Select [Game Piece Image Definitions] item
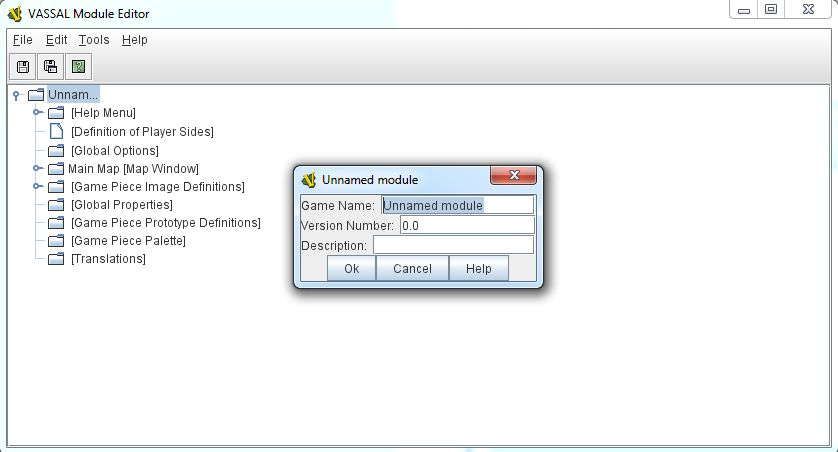838x452 pixels. (158, 187)
